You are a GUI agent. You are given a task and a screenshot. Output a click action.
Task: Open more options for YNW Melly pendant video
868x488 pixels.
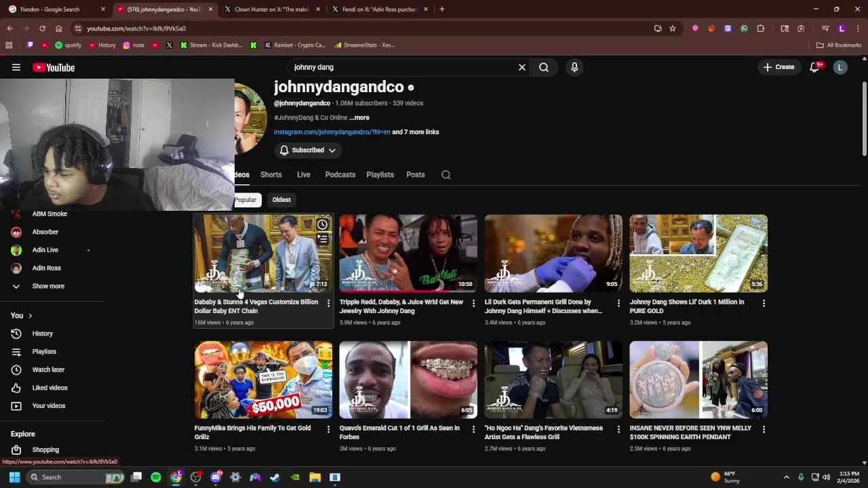pos(764,429)
